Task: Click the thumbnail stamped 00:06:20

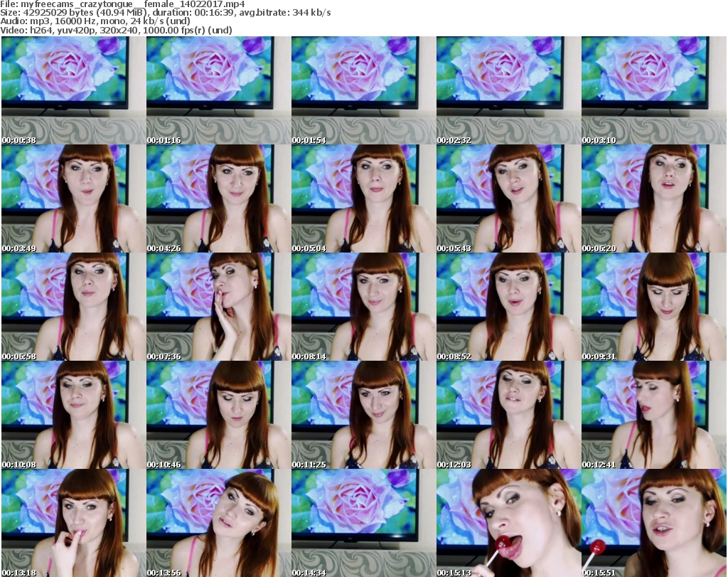Action: click(x=654, y=198)
